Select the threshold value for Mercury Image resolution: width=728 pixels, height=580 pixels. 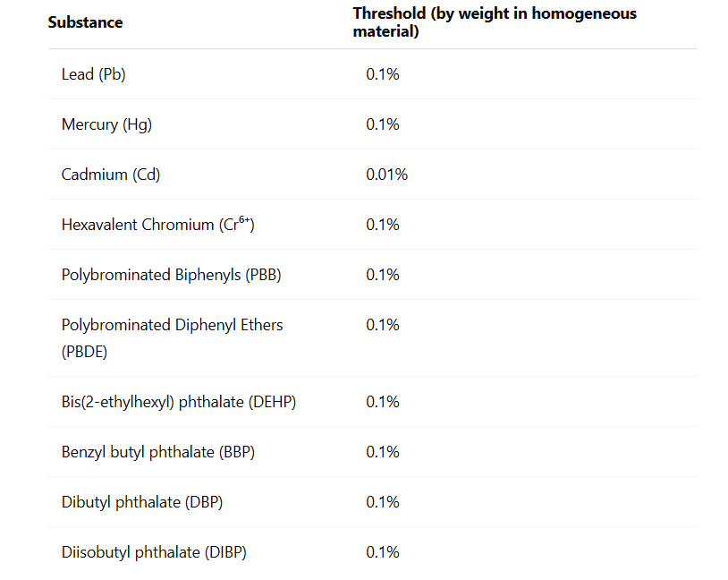[x=383, y=124]
